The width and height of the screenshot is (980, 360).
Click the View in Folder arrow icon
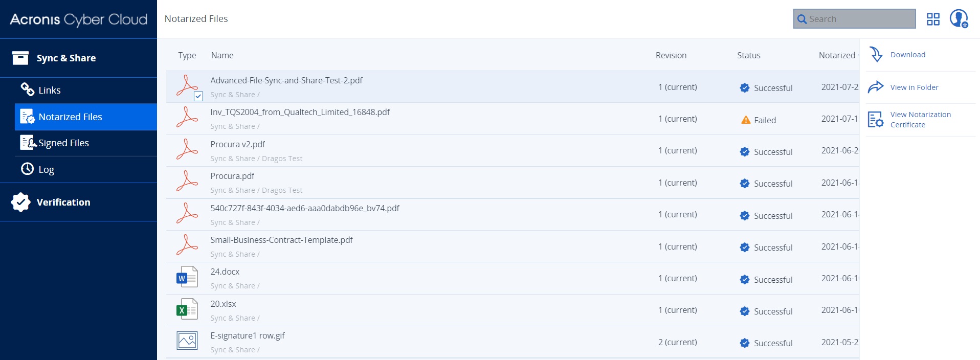876,87
